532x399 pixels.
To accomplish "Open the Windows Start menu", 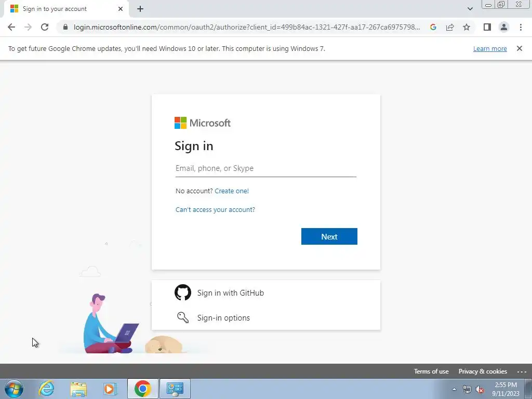I will click(x=14, y=389).
